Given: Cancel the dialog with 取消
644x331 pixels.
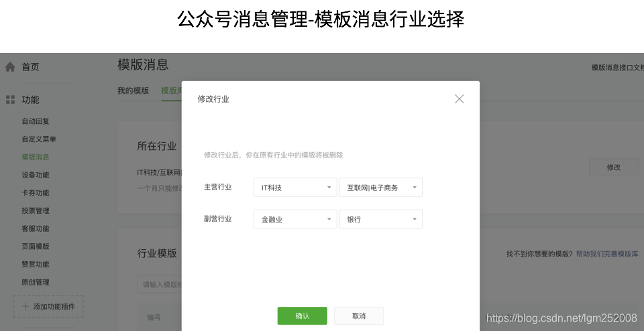Looking at the screenshot, I should (x=358, y=316).
